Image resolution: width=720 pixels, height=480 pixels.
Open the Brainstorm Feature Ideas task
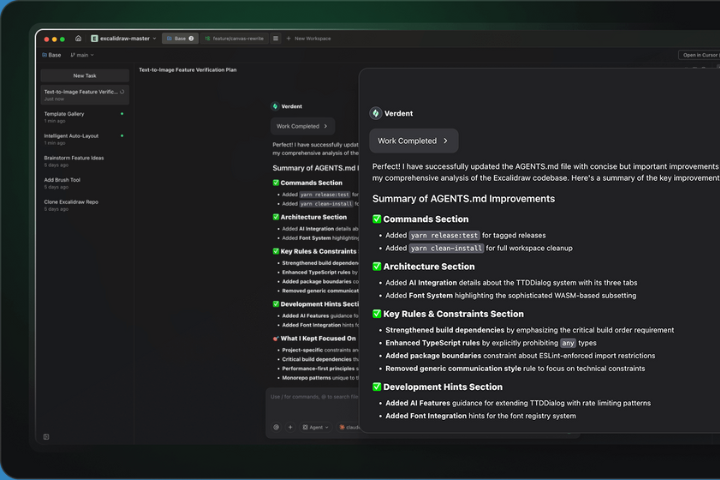85,161
